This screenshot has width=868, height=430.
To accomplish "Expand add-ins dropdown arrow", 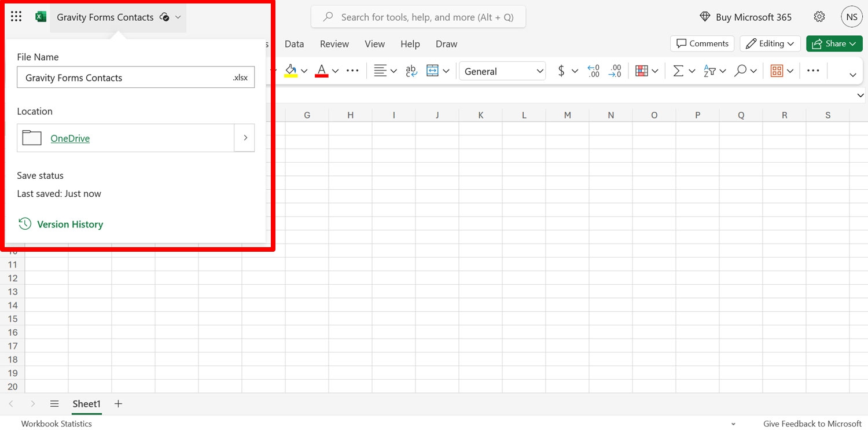I will (790, 71).
